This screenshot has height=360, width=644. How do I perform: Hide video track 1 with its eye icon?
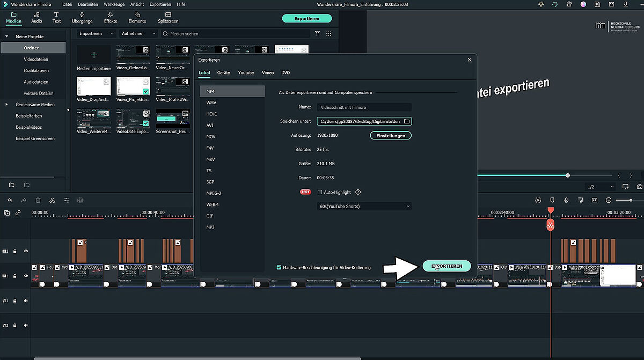point(26,276)
